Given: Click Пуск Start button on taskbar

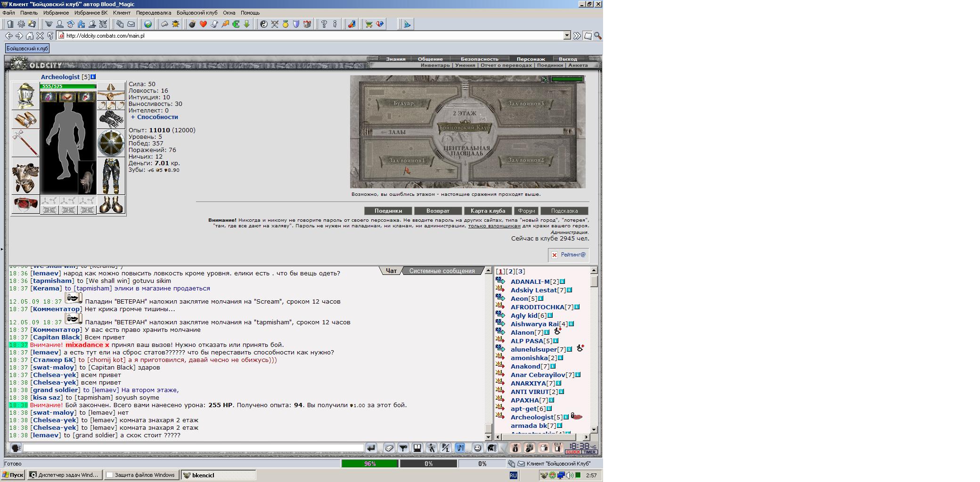Looking at the screenshot, I should click(13, 475).
